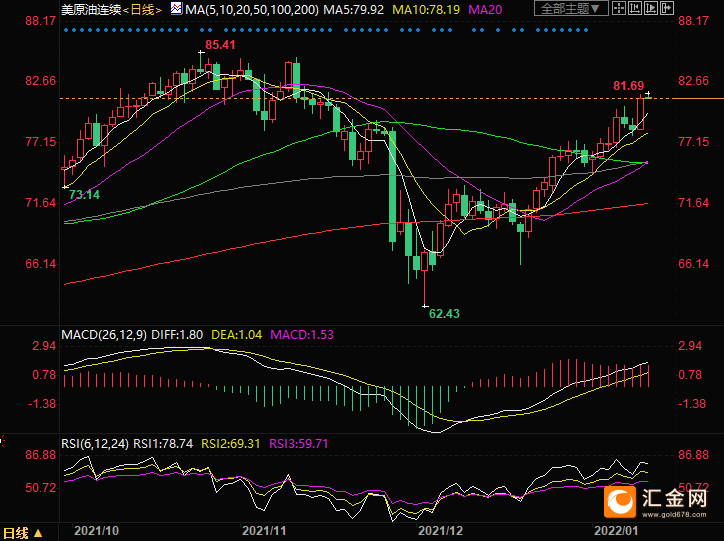Click the 日线 period label in title
The height and width of the screenshot is (541, 724).
click(142, 10)
